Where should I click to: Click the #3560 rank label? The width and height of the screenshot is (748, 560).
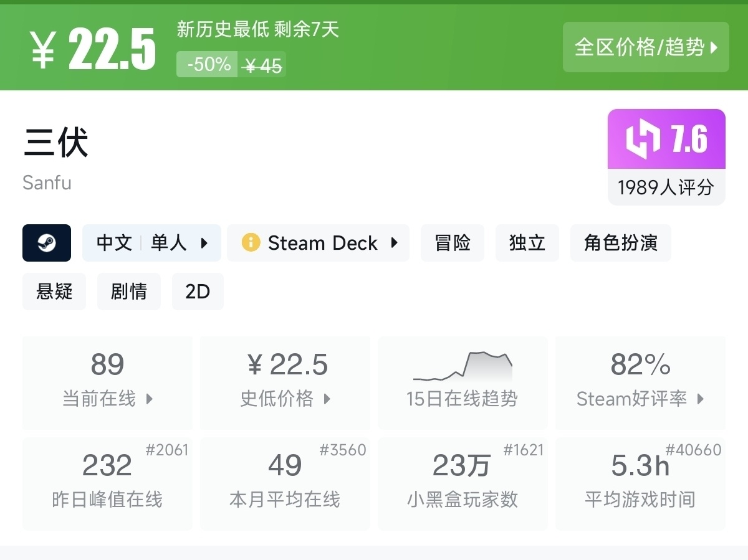point(343,450)
